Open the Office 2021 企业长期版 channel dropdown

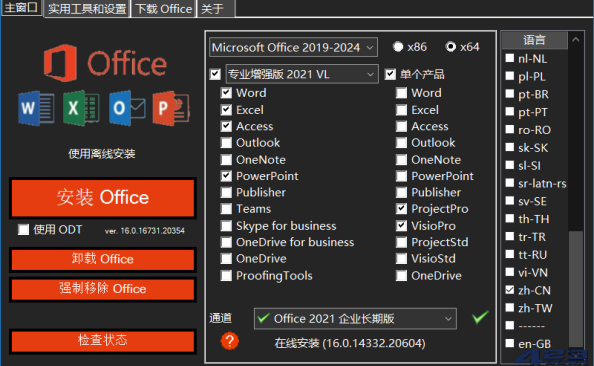click(x=355, y=319)
